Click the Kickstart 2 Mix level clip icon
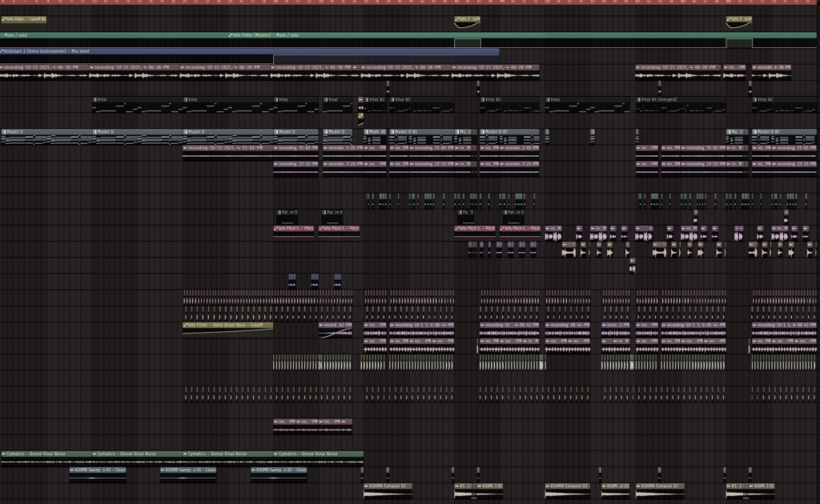Viewport: 820px width, 504px height. point(4,51)
